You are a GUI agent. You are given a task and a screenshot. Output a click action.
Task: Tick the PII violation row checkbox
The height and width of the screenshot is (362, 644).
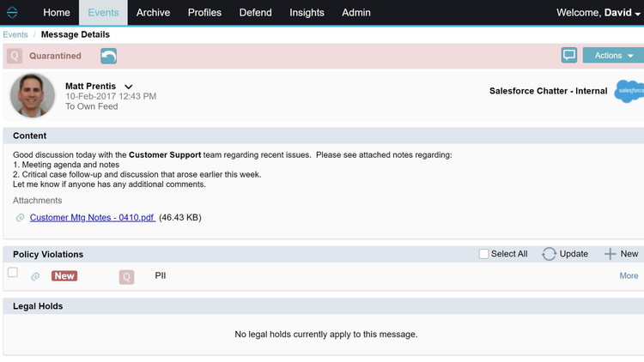pos(13,273)
